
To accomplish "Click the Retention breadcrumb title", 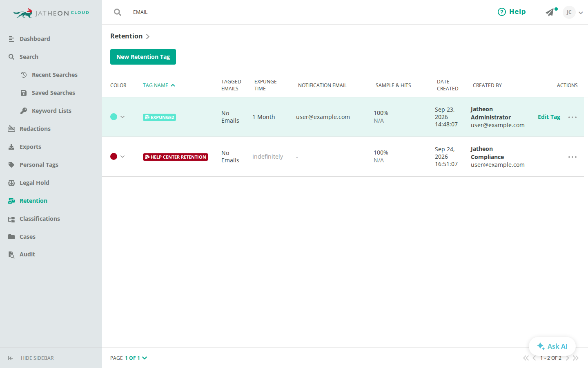I will tap(127, 36).
